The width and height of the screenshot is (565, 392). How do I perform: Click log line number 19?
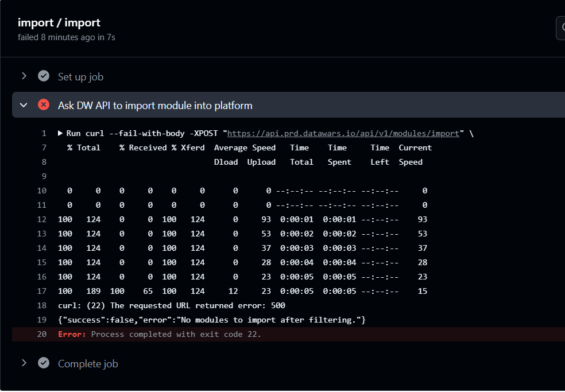click(x=42, y=320)
